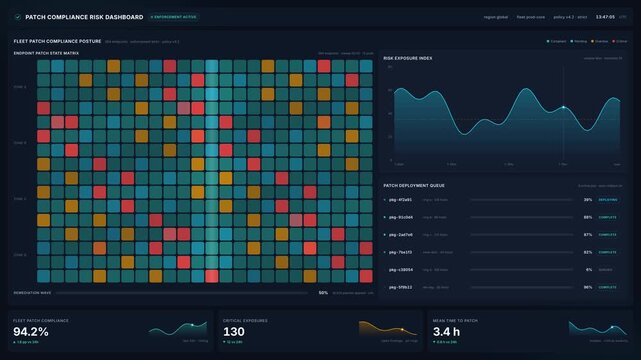Image resolution: width=641 pixels, height=360 pixels.
Task: Select the highlighted data point on the risk exposure curve
Action: pyautogui.click(x=563, y=107)
